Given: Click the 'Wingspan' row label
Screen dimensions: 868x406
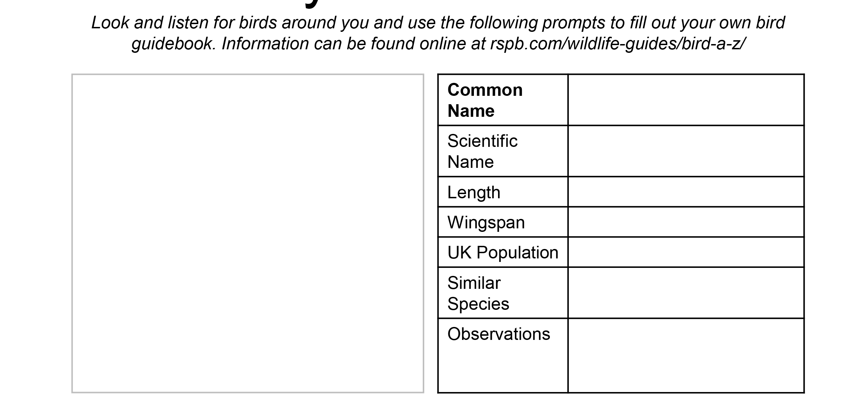Looking at the screenshot, I should coord(486,222).
